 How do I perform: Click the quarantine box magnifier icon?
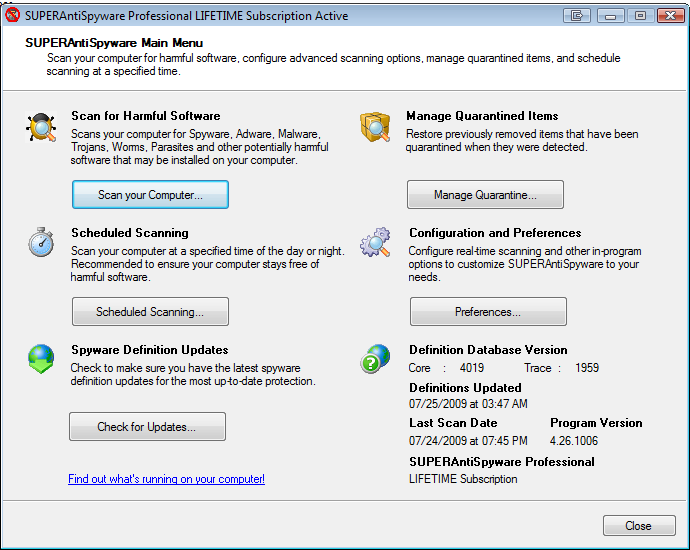(x=375, y=127)
